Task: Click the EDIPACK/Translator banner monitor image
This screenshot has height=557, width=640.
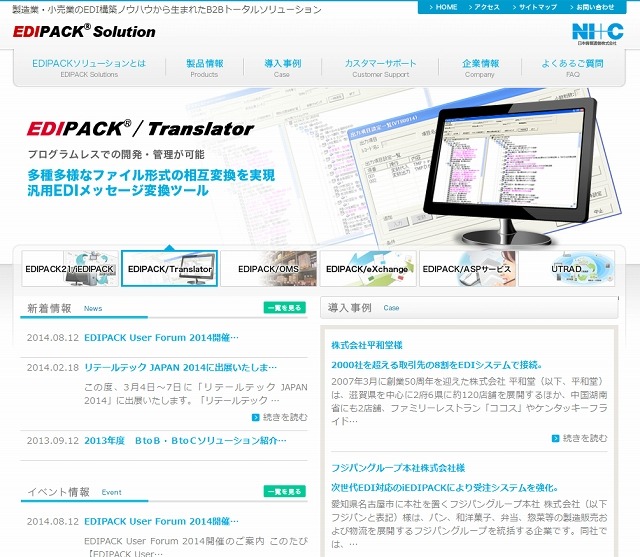Action: 510,171
